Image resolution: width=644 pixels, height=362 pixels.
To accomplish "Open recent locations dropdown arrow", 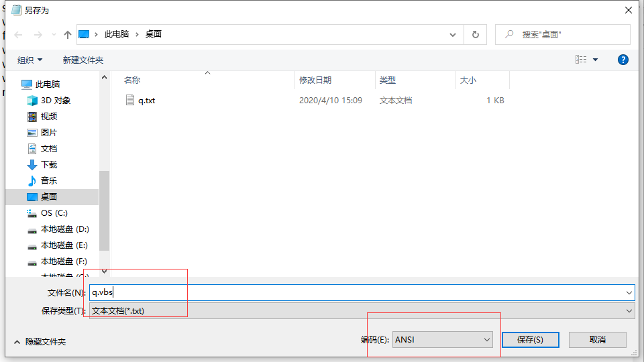I will (x=54, y=35).
